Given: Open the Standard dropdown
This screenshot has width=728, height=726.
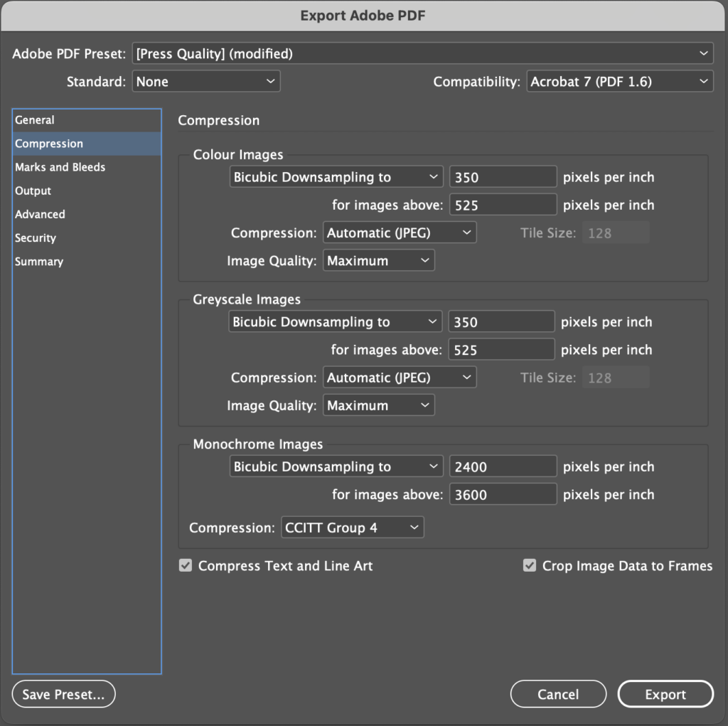Looking at the screenshot, I should [x=205, y=81].
